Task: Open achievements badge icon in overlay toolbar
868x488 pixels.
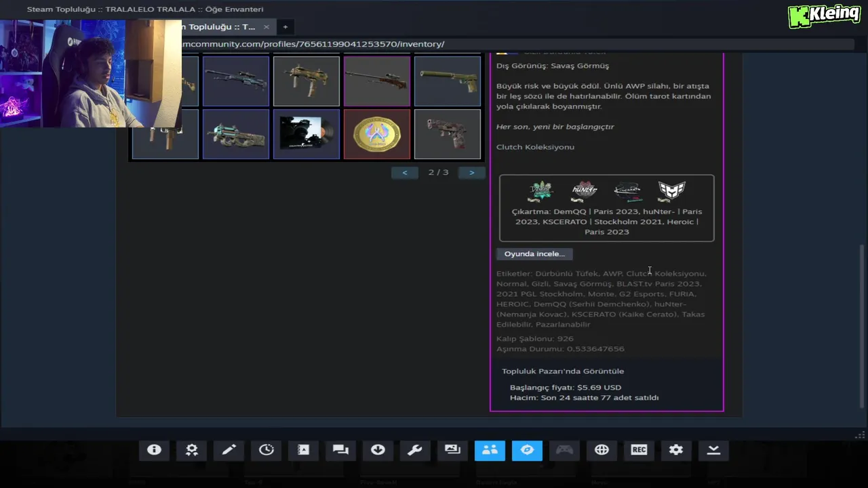Action: click(192, 450)
